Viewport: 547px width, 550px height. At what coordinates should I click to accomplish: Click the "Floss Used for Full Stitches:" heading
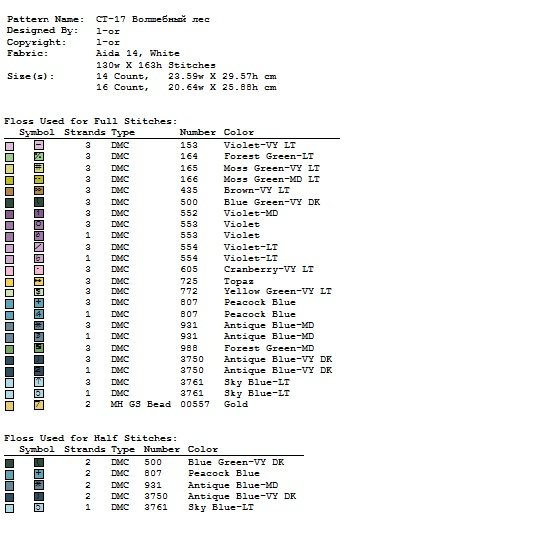91,121
